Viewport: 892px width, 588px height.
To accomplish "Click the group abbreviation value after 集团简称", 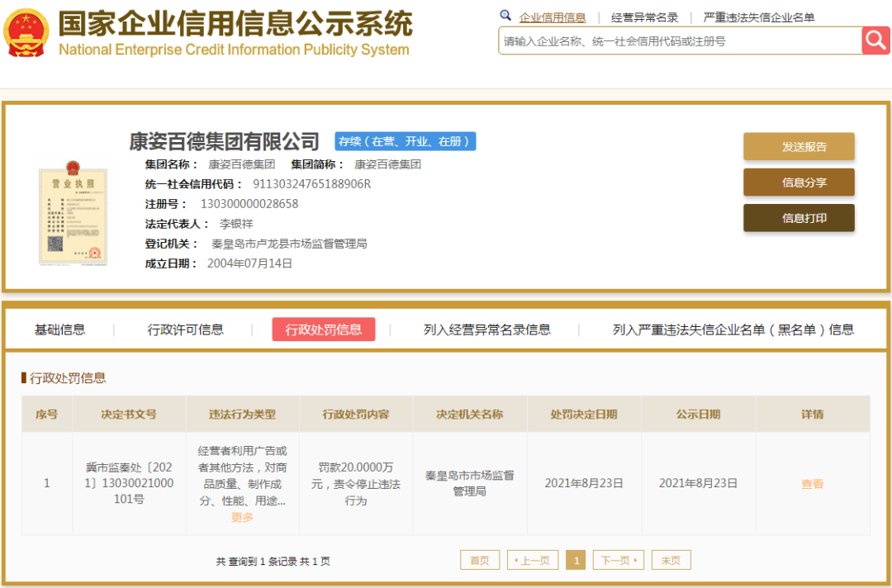I will [387, 165].
